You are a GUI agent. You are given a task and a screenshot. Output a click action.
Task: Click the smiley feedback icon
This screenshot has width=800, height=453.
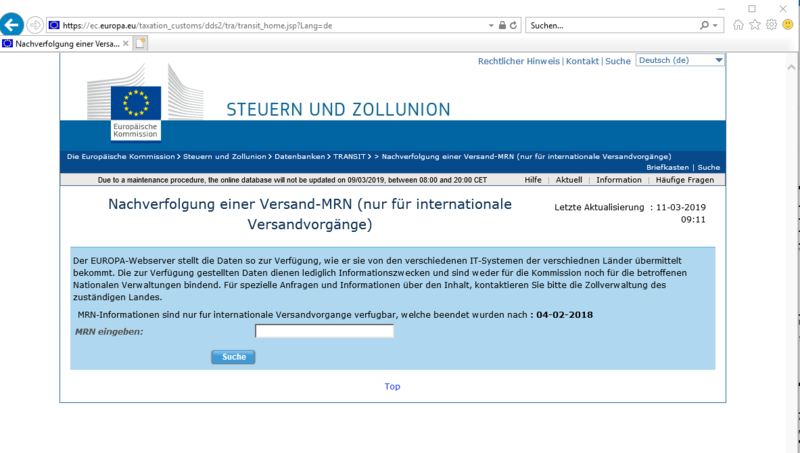pyautogui.click(x=788, y=24)
